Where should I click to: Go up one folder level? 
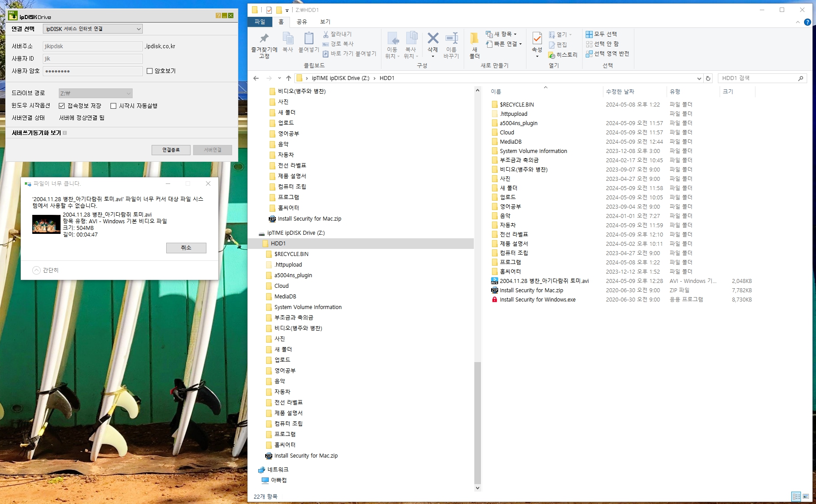(x=289, y=78)
